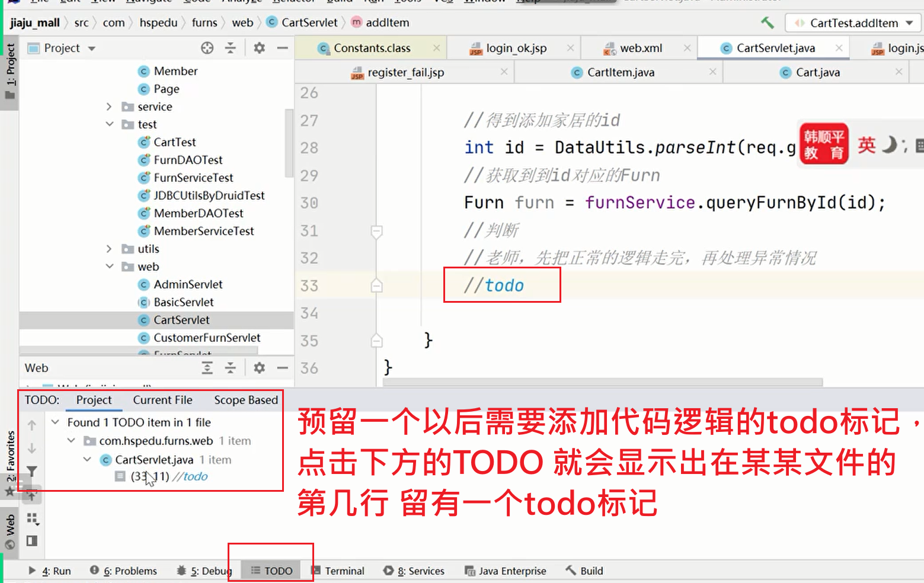The height and width of the screenshot is (583, 924).
Task: Collapse the web folder
Action: [x=109, y=267]
